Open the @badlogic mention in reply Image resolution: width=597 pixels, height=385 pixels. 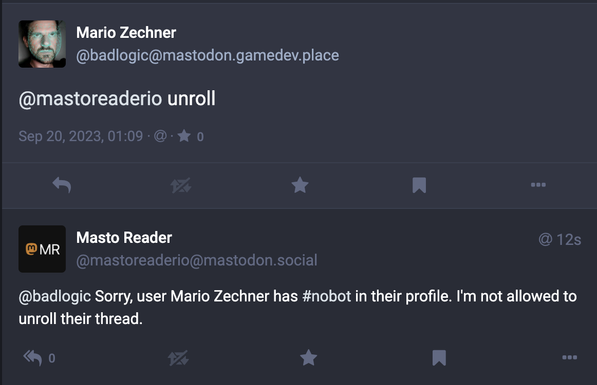[55, 297]
